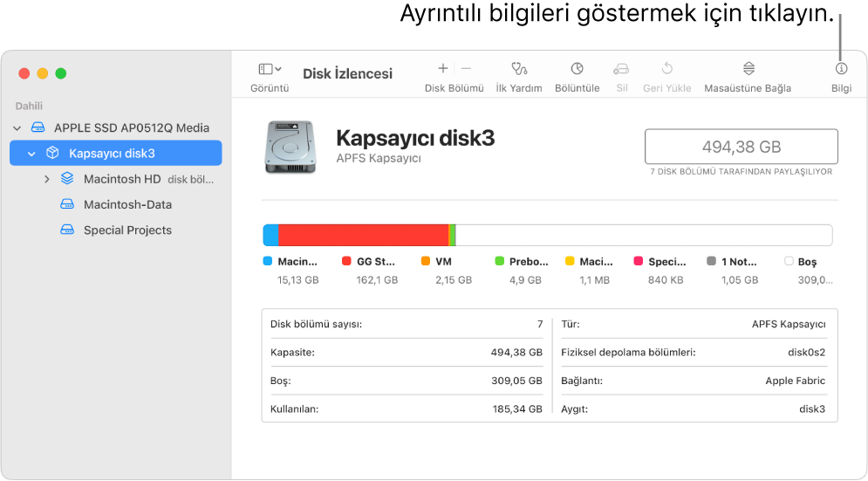Click the Dahili sidebar section header
The width and height of the screenshot is (868, 481).
(29, 106)
